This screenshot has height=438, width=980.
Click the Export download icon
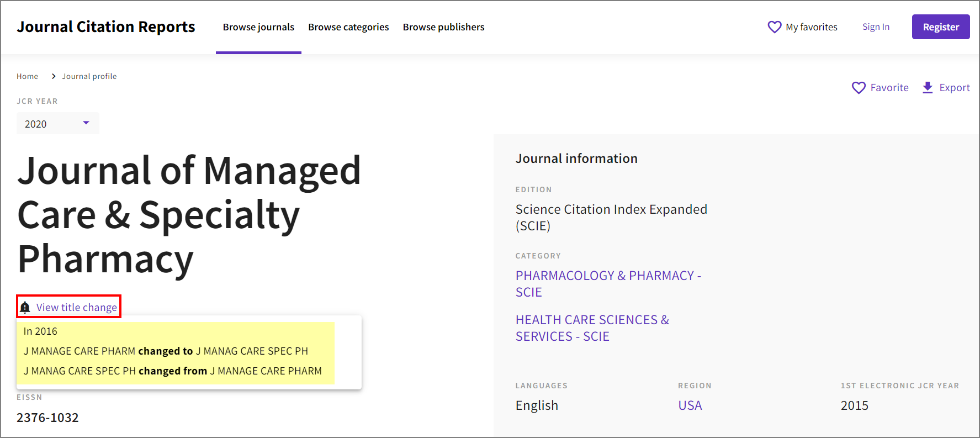928,88
